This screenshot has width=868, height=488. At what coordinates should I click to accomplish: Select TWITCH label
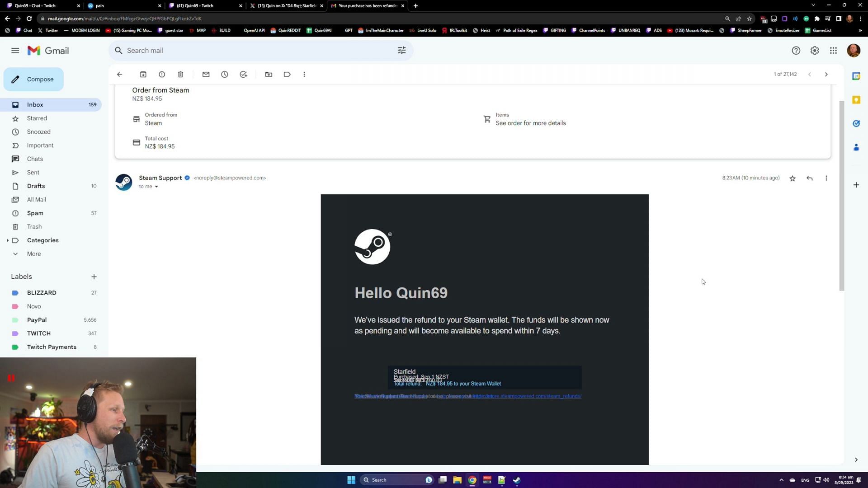pos(51,333)
